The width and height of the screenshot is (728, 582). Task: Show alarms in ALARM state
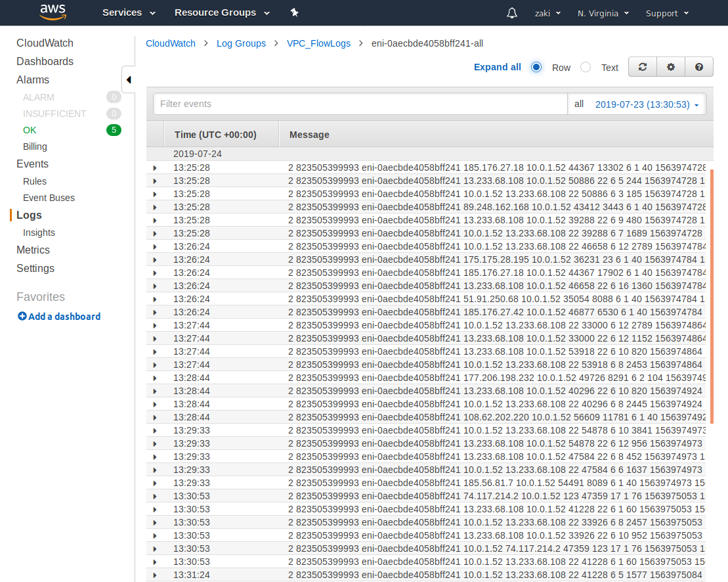click(x=39, y=97)
